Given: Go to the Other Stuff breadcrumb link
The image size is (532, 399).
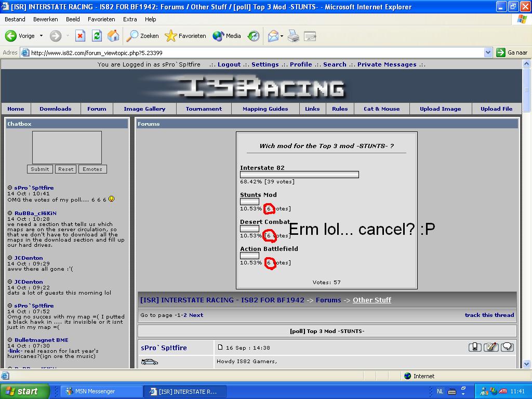Looking at the screenshot, I should [x=372, y=300].
